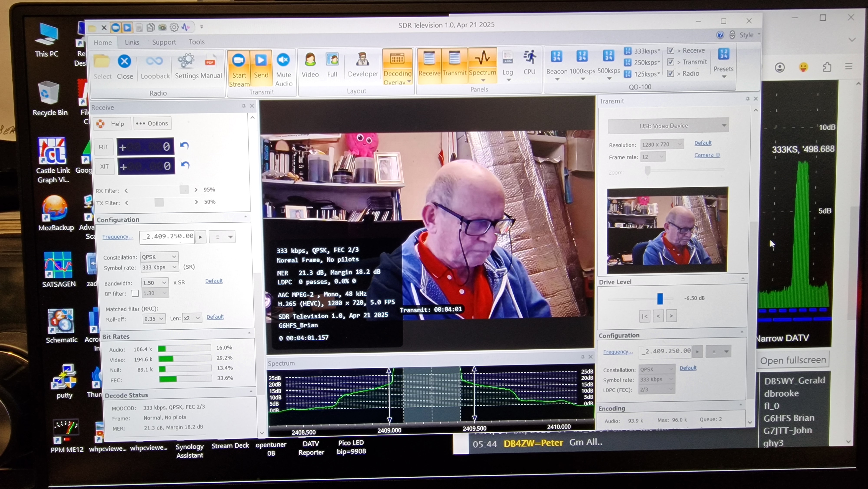Open the Constellation dropdown in Receive panel

click(x=159, y=257)
